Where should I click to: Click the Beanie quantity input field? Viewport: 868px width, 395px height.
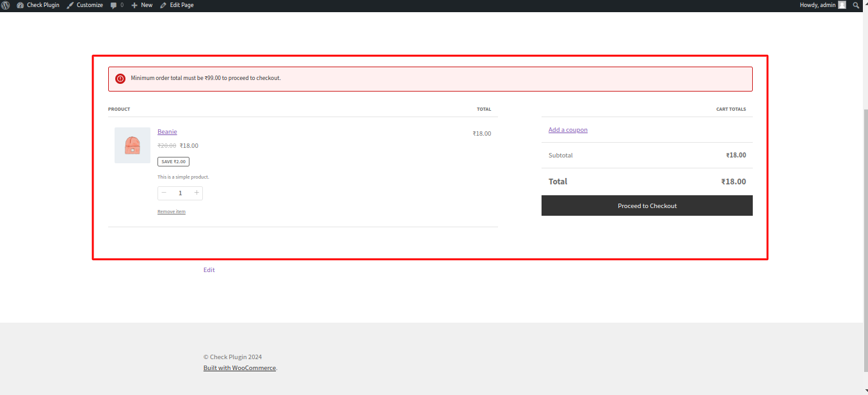[180, 193]
